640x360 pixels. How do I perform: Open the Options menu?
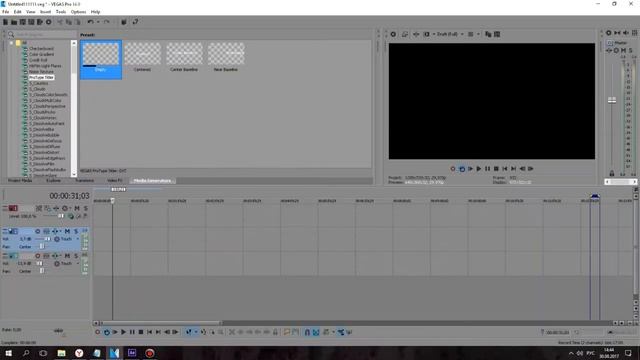[x=78, y=12]
